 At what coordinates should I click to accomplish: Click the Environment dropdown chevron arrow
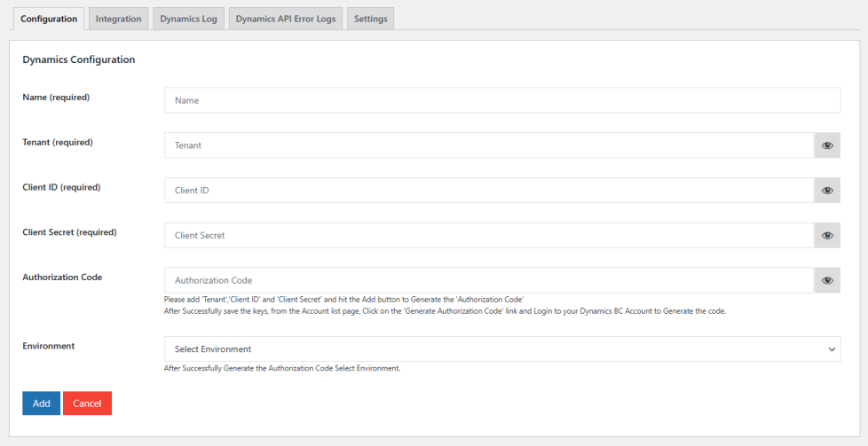pos(832,349)
